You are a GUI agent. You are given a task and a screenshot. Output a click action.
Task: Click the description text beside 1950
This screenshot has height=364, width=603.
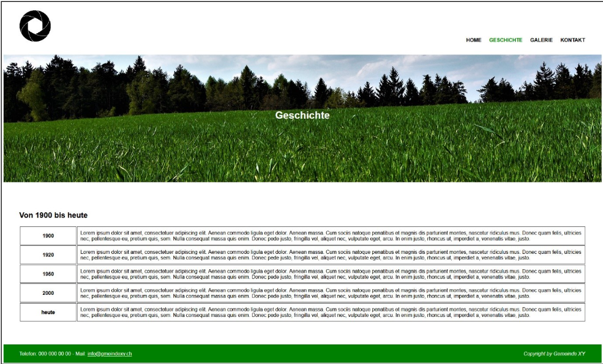point(331,274)
